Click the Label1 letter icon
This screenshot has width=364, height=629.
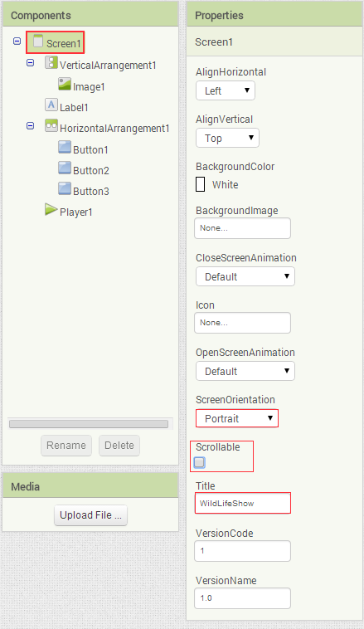(x=51, y=105)
